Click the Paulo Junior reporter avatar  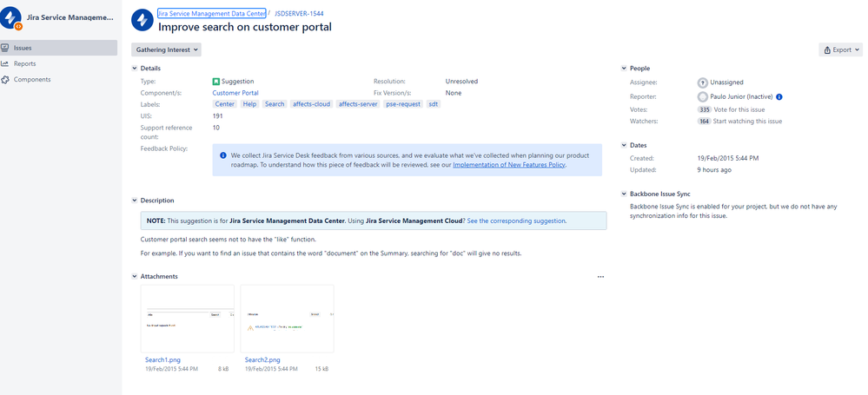coord(703,97)
